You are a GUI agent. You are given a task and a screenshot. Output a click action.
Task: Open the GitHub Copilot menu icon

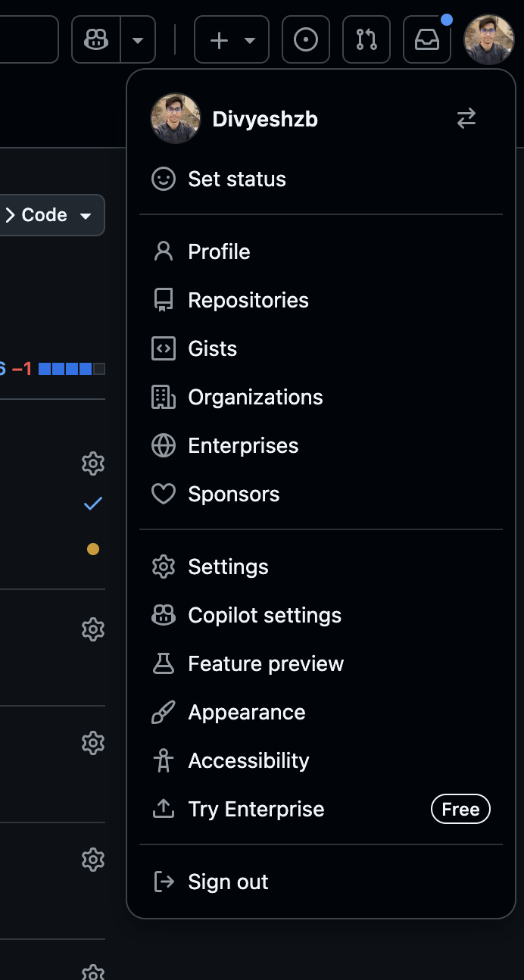point(95,39)
